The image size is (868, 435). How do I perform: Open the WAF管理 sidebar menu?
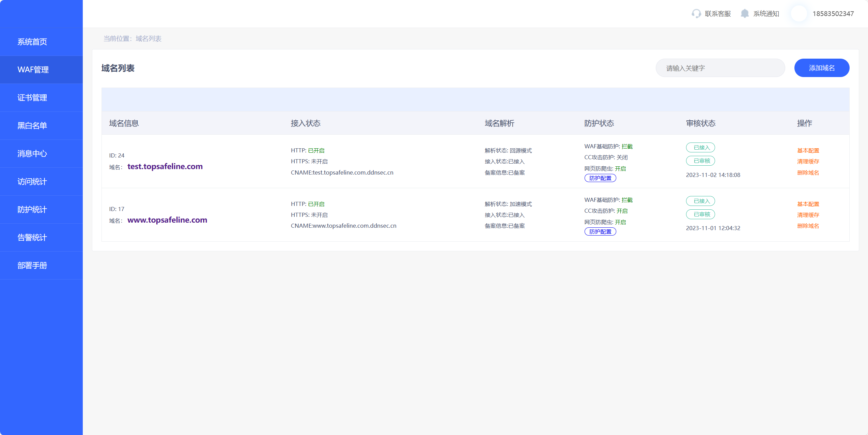point(33,70)
